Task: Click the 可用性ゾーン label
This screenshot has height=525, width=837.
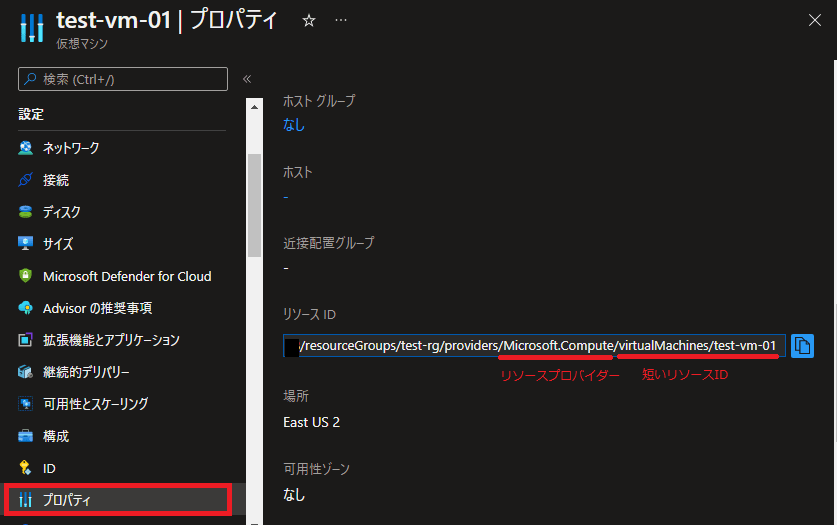Action: coord(316,469)
